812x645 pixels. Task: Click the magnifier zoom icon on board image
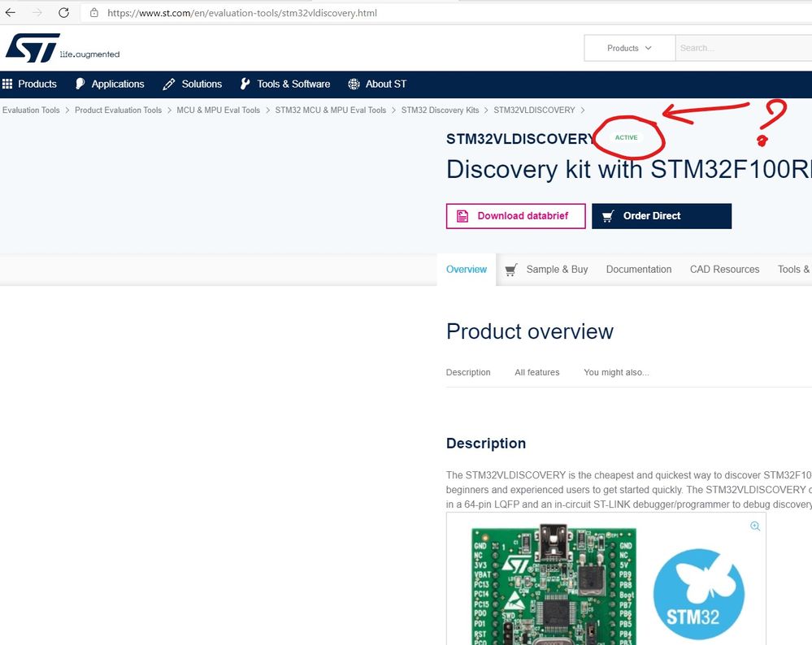[x=755, y=526]
